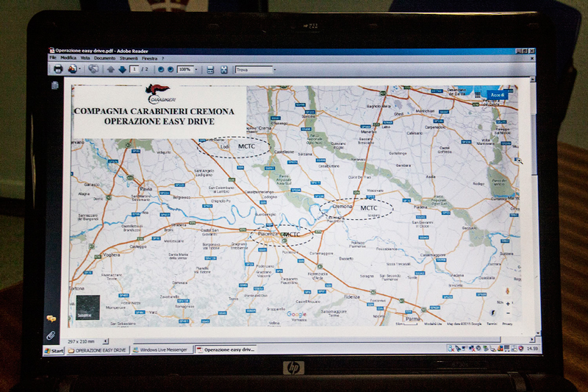
Task: Click the Adobe Reader document close x button
Action: [x=531, y=59]
